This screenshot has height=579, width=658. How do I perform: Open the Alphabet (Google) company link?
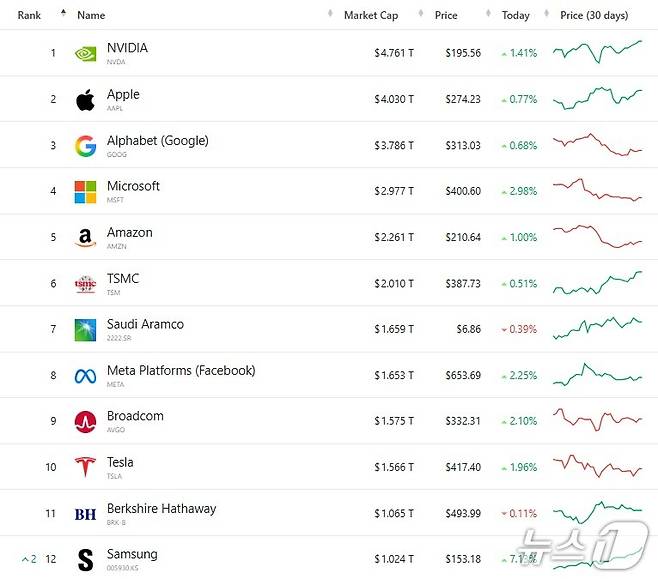click(158, 141)
